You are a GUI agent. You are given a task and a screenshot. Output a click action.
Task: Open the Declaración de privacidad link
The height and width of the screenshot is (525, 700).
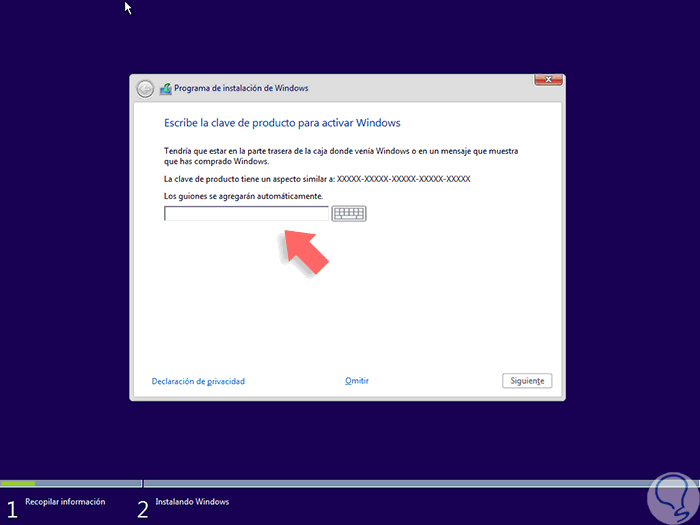tap(198, 381)
